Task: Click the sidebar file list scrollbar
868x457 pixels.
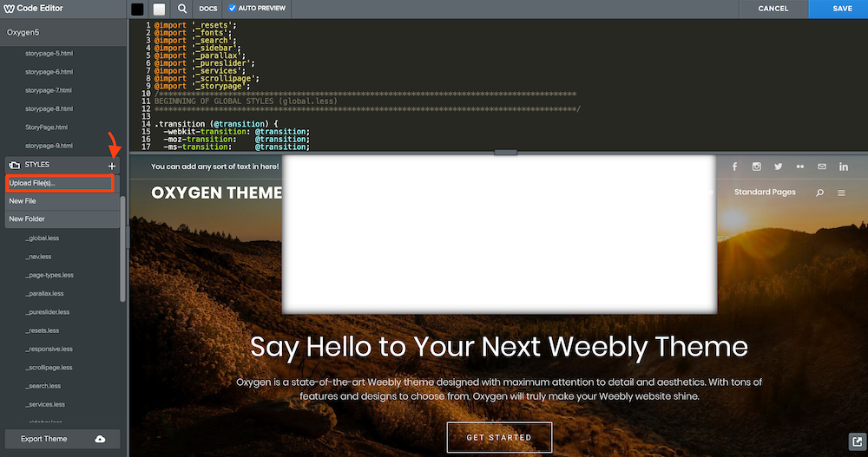Action: [123, 249]
